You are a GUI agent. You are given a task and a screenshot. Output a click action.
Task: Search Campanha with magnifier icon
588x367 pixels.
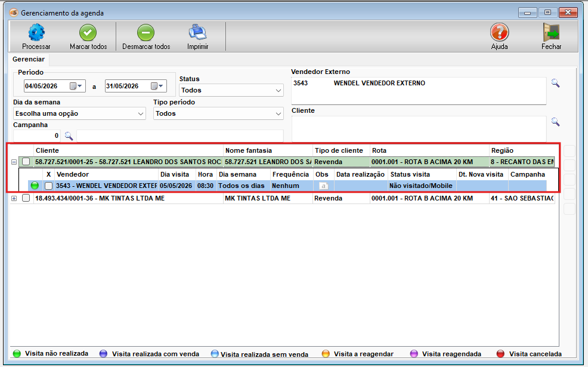(x=69, y=136)
